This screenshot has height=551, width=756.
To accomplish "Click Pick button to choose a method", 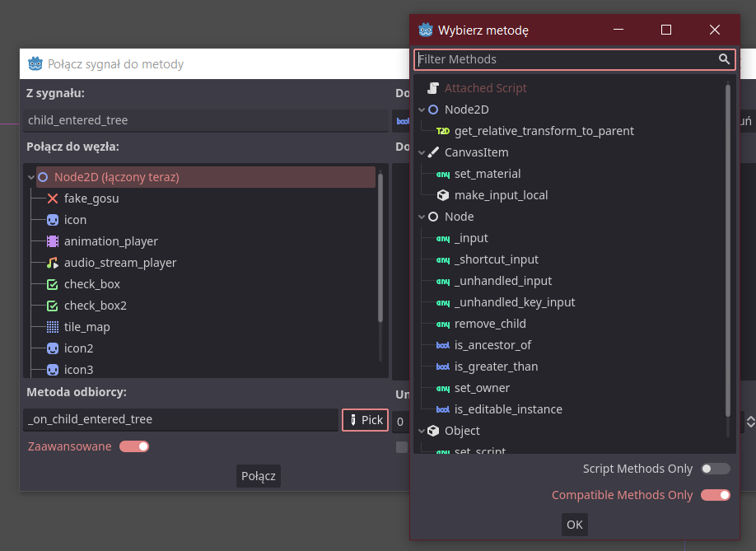I will [x=365, y=420].
